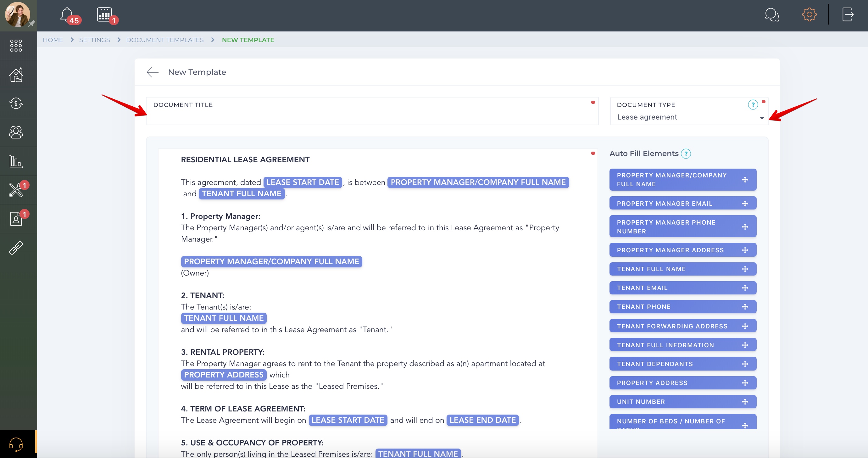Click the '2. TENANT:' heading
Viewport: 868px width, 458px height.
coord(202,295)
